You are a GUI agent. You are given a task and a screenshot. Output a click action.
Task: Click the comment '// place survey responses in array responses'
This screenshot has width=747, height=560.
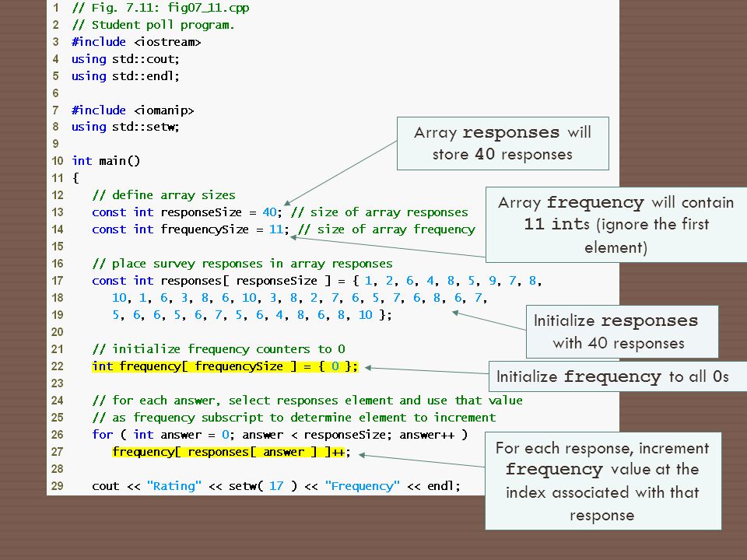[242, 264]
